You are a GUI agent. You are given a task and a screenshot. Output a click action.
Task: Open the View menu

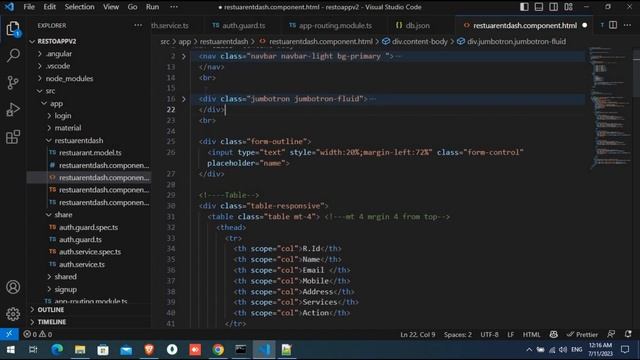point(111,7)
